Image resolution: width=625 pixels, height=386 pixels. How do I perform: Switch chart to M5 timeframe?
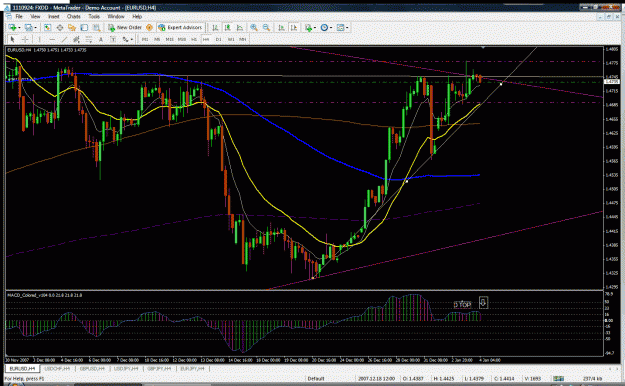coord(157,39)
